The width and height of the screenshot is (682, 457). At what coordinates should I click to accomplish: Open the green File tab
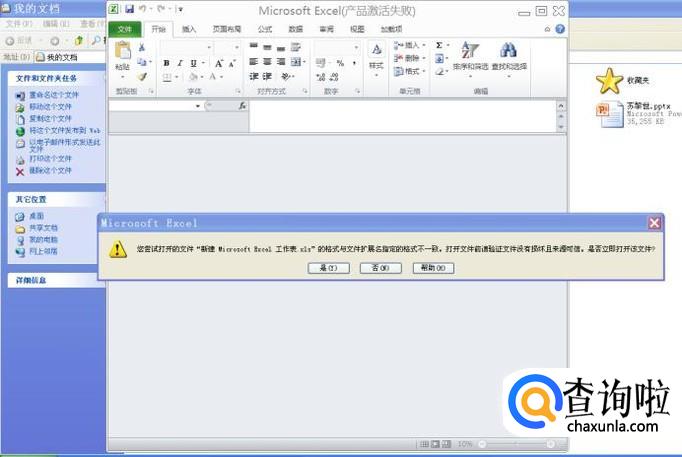tap(124, 29)
